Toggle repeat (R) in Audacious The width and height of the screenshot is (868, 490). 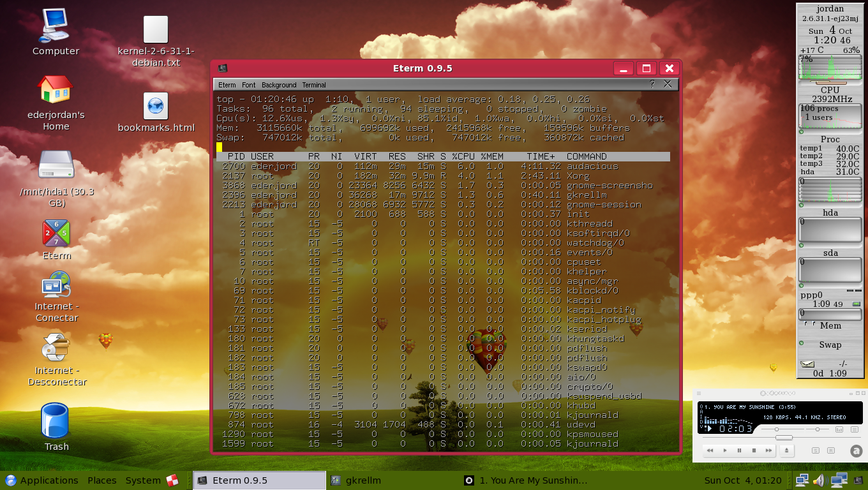point(831,450)
